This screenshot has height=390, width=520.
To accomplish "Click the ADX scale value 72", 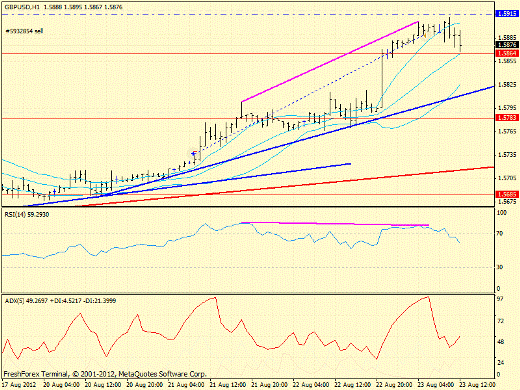I will (x=500, y=321).
